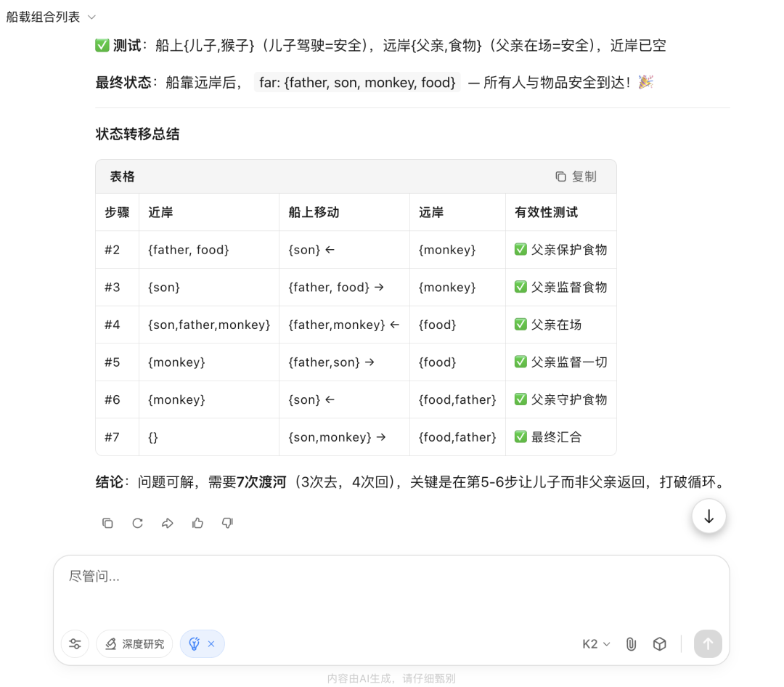Give a thumbs-up to the response
This screenshot has width=784, height=687.
(x=197, y=523)
